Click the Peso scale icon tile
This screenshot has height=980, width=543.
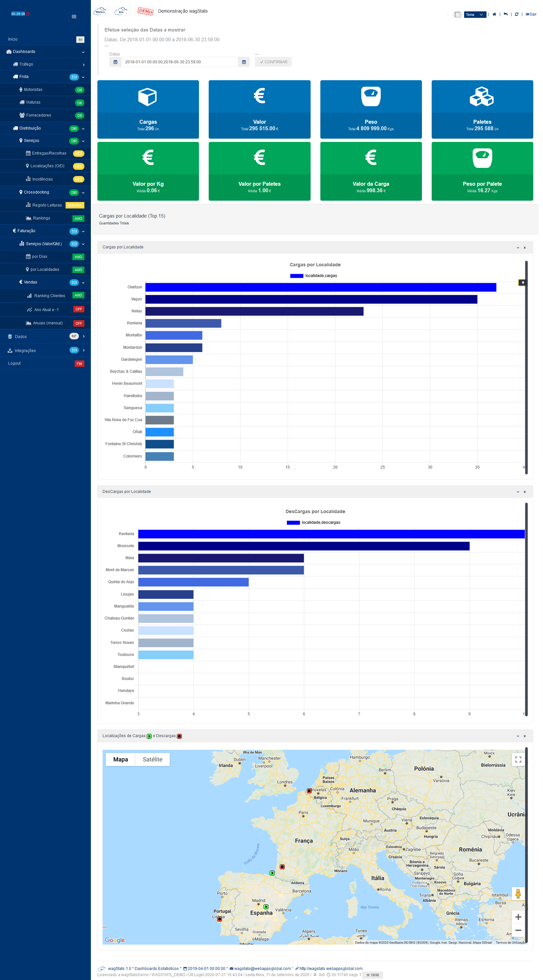coord(371,109)
